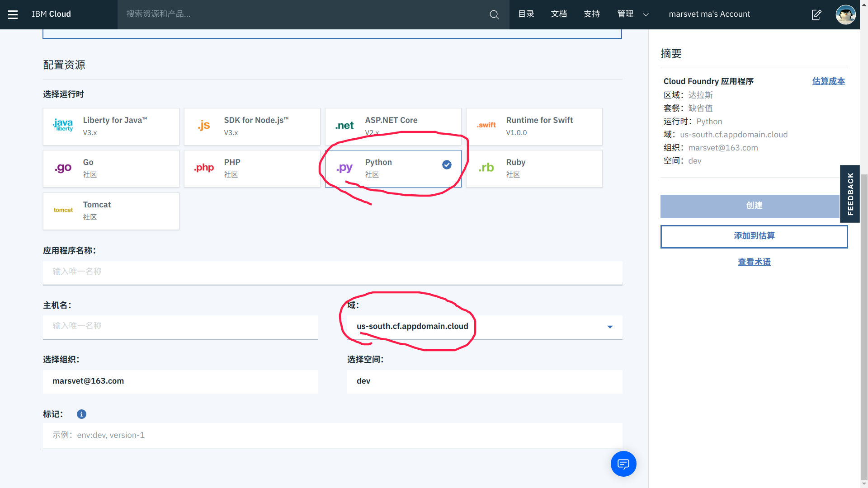868x488 pixels.
Task: Open the 支持 support menu
Action: click(592, 14)
